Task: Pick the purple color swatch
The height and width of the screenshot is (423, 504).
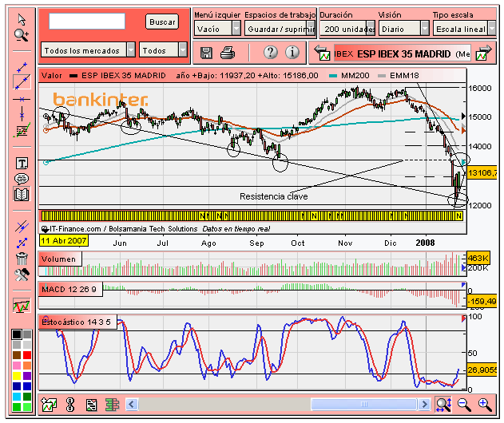Action: pos(27,376)
